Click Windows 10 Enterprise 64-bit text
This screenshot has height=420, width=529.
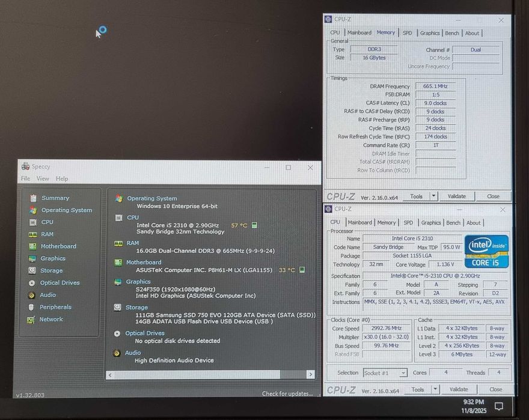[177, 206]
